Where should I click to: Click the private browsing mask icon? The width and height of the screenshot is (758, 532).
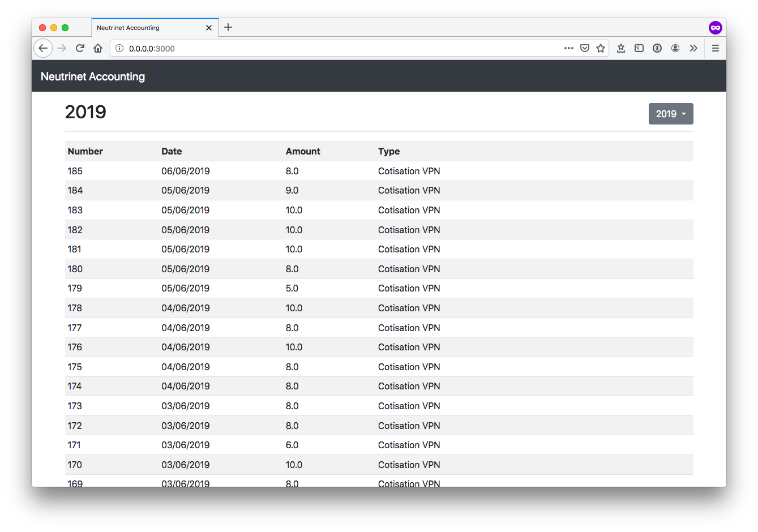pyautogui.click(x=716, y=28)
